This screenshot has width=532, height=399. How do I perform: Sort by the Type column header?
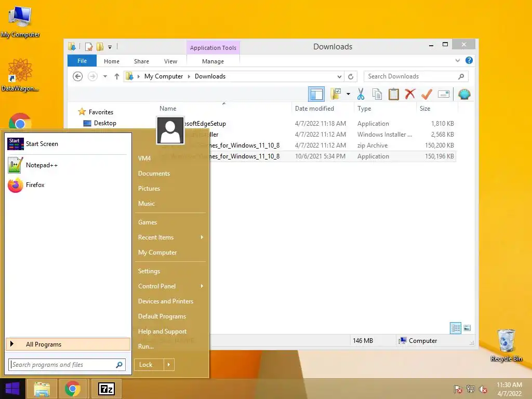coord(364,109)
